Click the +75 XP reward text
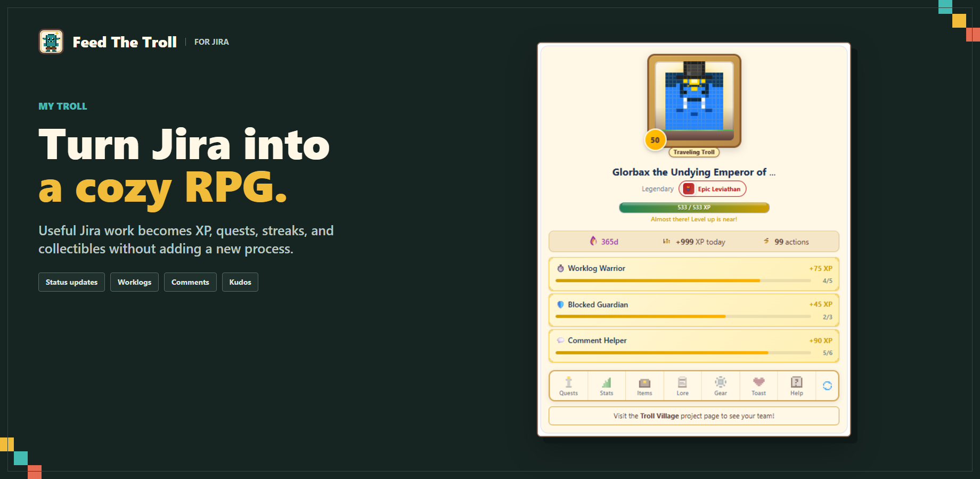Viewport: 980px width, 479px height. (x=821, y=269)
